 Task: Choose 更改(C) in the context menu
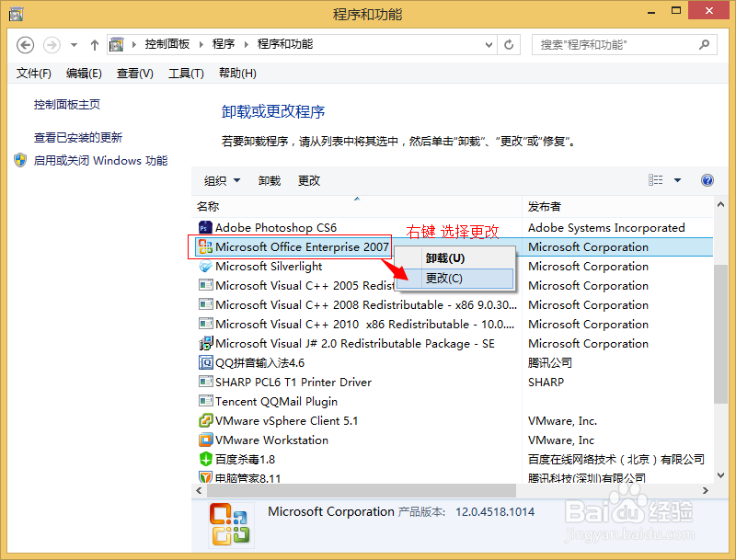pos(454,278)
